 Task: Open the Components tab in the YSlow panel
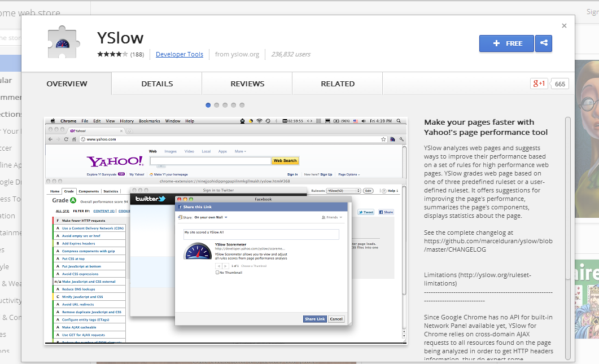88,191
